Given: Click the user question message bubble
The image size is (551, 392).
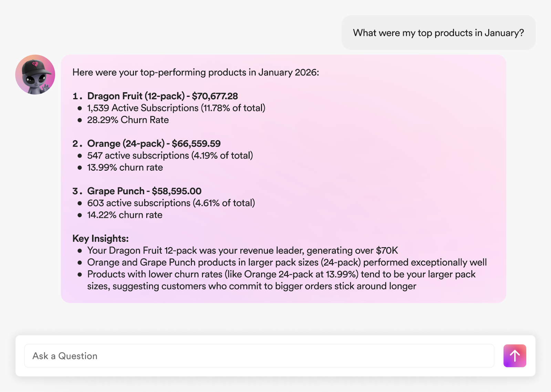Looking at the screenshot, I should (438, 33).
